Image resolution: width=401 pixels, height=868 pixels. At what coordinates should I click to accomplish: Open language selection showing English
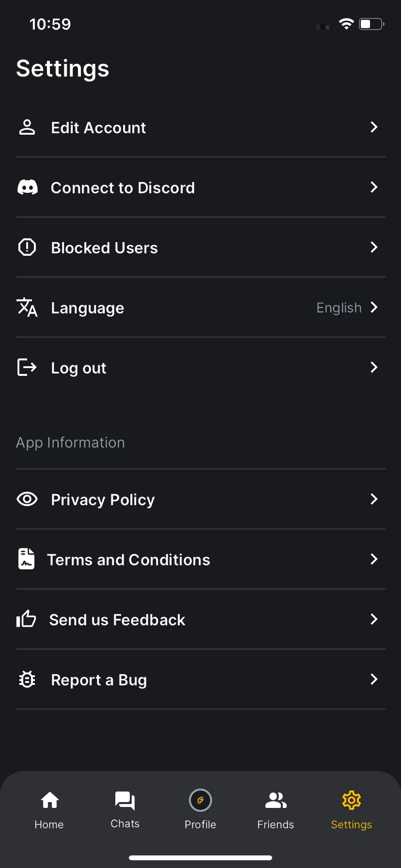[200, 308]
